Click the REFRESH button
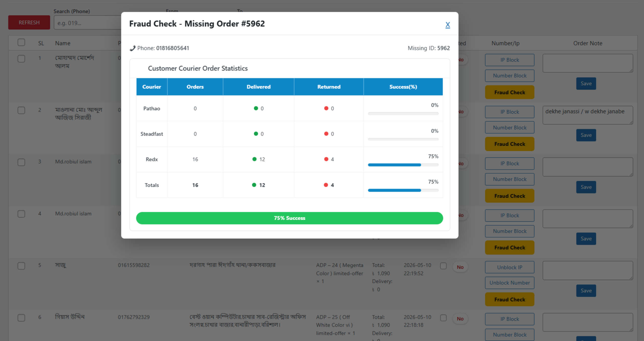 (x=29, y=22)
